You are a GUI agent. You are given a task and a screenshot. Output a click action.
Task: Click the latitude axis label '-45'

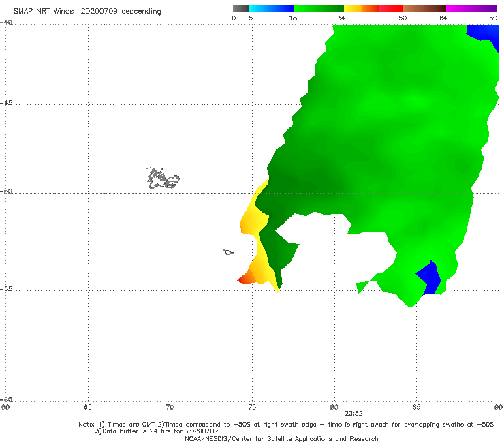click(6, 103)
